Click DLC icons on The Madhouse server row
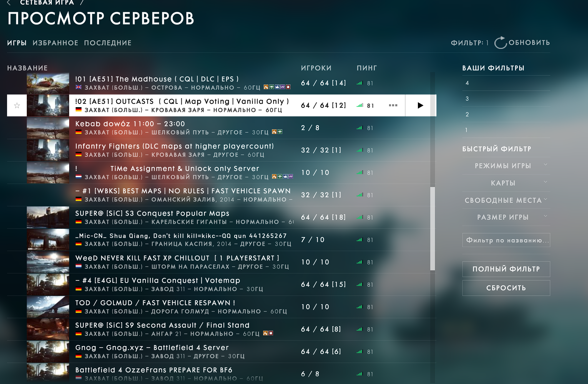Image resolution: width=588 pixels, height=384 pixels. point(277,87)
